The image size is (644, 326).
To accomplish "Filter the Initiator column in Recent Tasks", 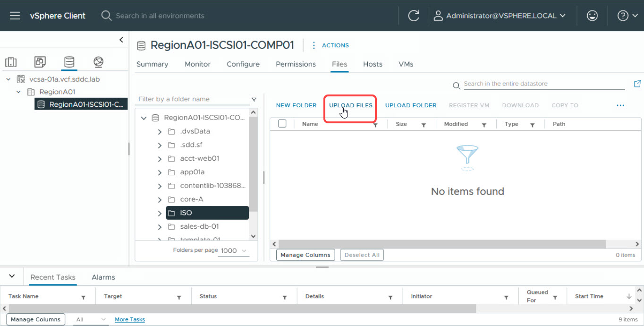I will click(506, 297).
